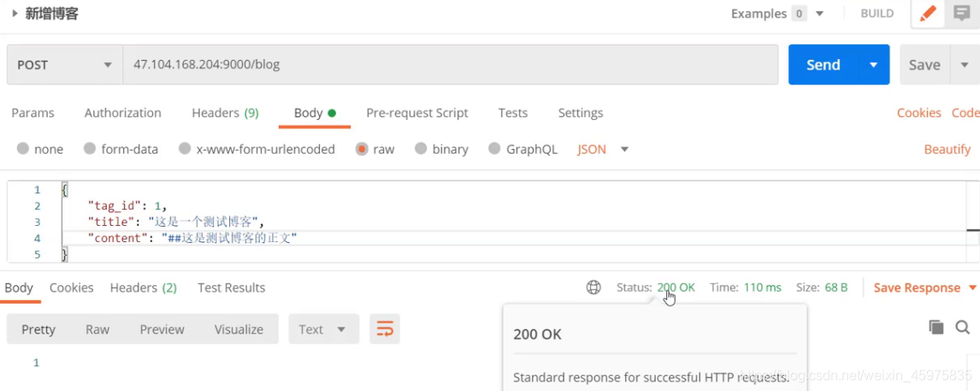980x391 pixels.
Task: Open the Pre-request Script tab
Action: pyautogui.click(x=416, y=113)
